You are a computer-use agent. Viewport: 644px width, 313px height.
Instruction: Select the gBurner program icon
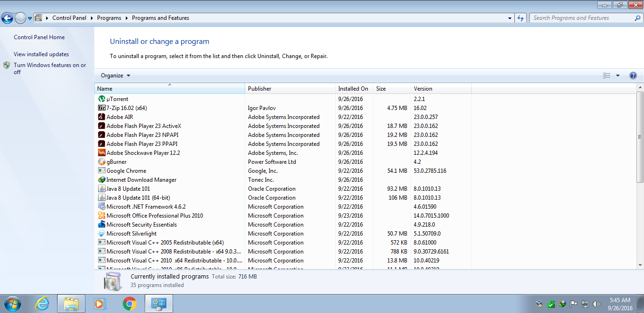(102, 162)
